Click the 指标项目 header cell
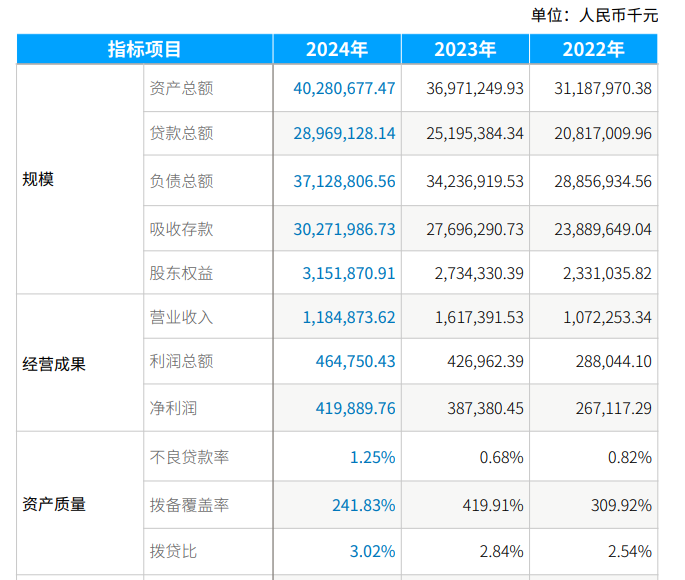The image size is (685, 580). (x=145, y=50)
